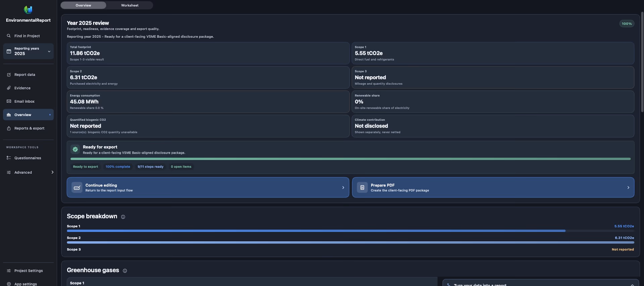
Task: Click the Ready for export progress bar
Action: [x=351, y=159]
